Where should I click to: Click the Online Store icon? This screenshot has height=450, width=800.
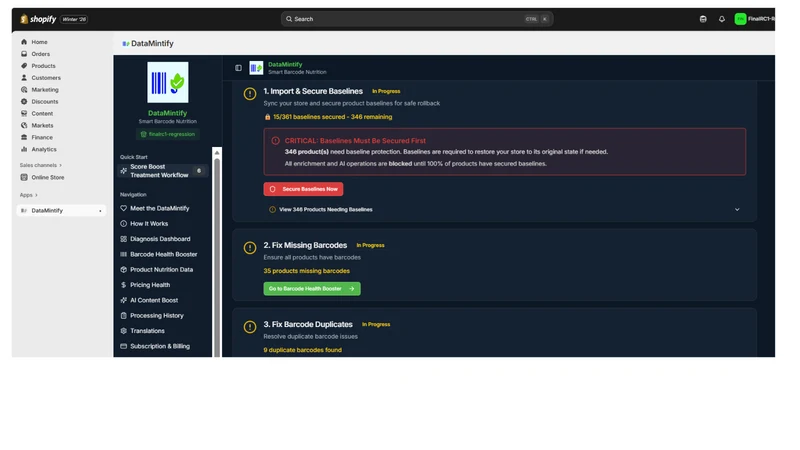[24, 177]
